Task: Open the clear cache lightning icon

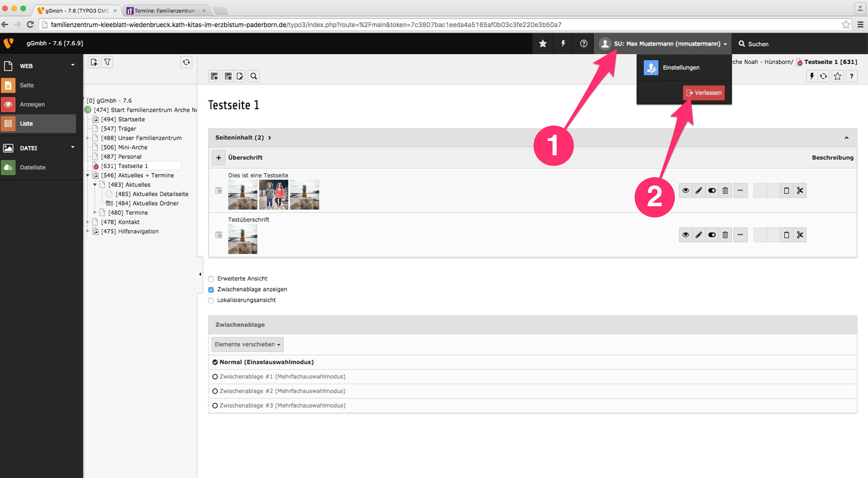Action: [563, 43]
